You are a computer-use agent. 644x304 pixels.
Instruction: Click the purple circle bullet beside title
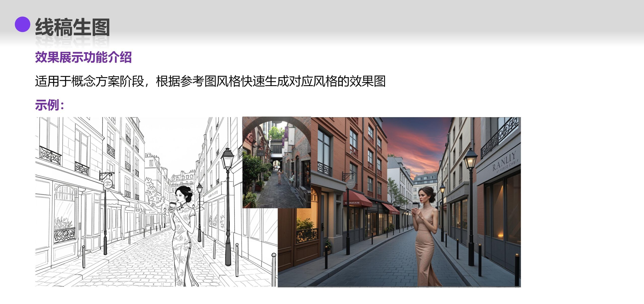click(22, 24)
